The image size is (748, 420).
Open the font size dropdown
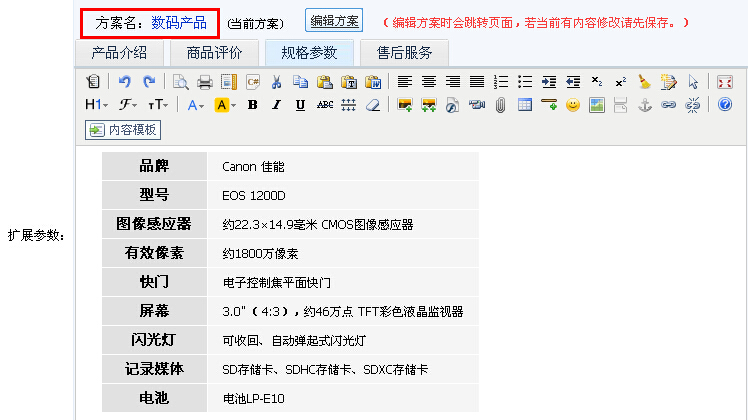pos(157,105)
